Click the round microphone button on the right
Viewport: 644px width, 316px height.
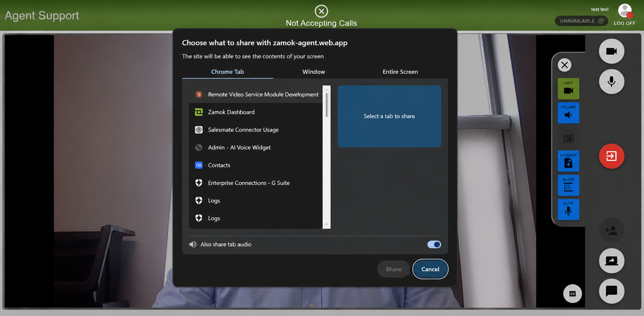click(x=611, y=82)
